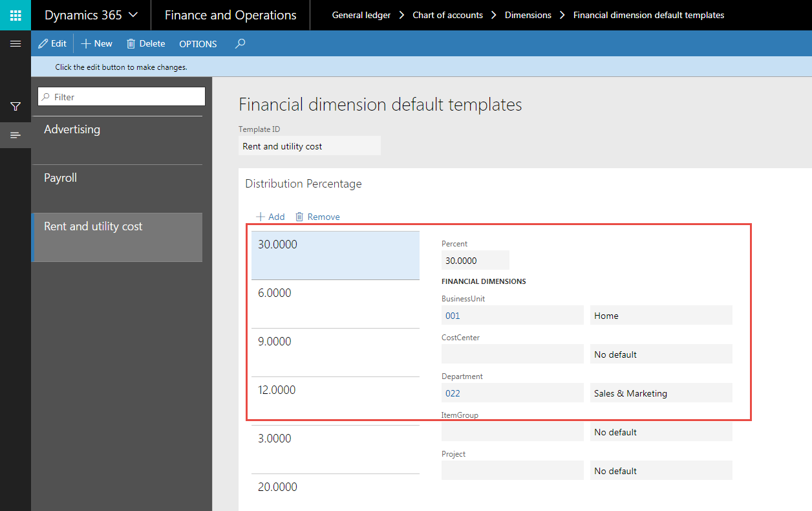Select the Advertising template
The image size is (812, 511).
click(117, 140)
